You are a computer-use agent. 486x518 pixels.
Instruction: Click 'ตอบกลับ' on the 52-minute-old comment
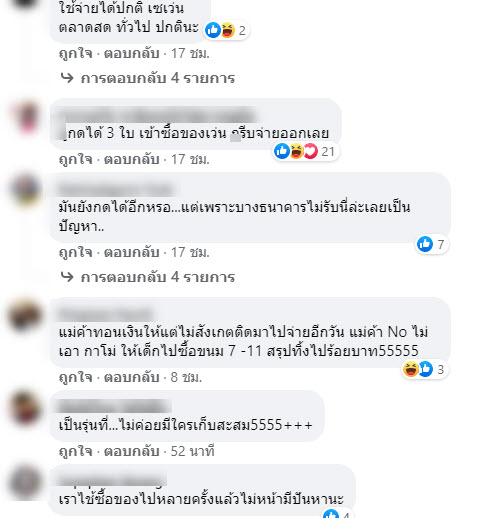131,451
